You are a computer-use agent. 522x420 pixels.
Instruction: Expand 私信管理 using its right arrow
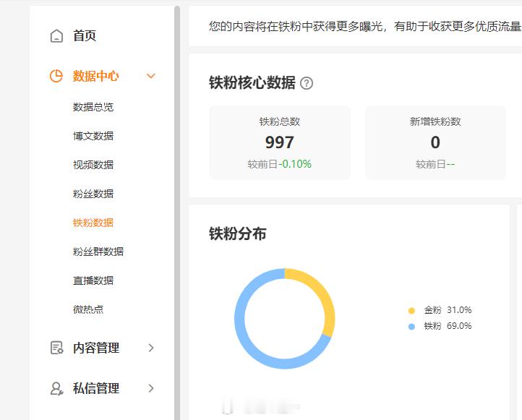click(151, 388)
